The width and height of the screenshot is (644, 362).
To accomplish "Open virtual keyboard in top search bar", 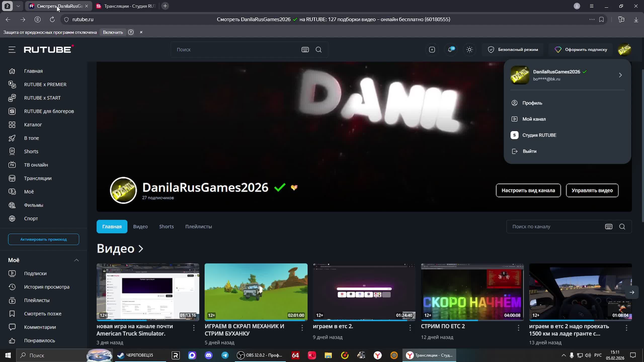I will click(305, 50).
